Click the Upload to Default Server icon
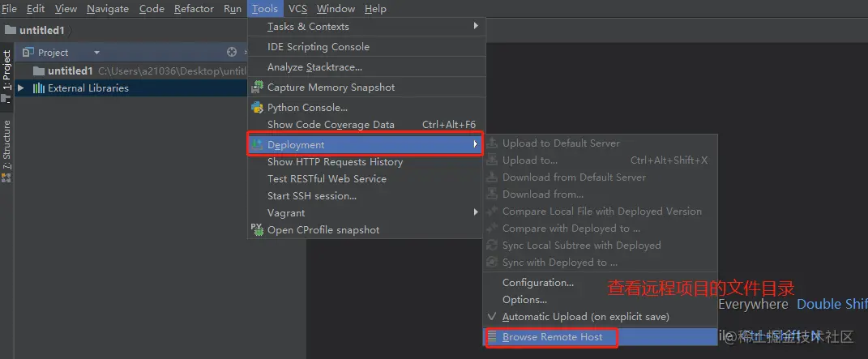 coord(492,143)
